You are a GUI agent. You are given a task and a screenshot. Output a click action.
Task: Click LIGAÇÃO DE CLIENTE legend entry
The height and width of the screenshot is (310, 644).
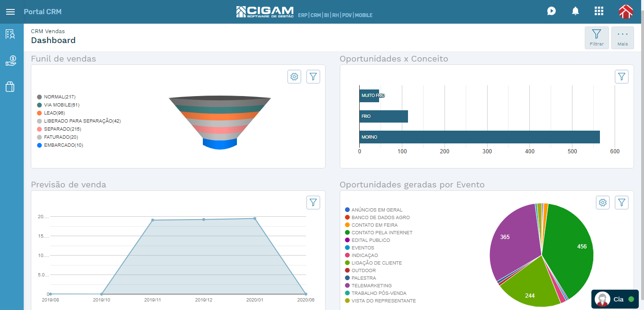point(373,263)
